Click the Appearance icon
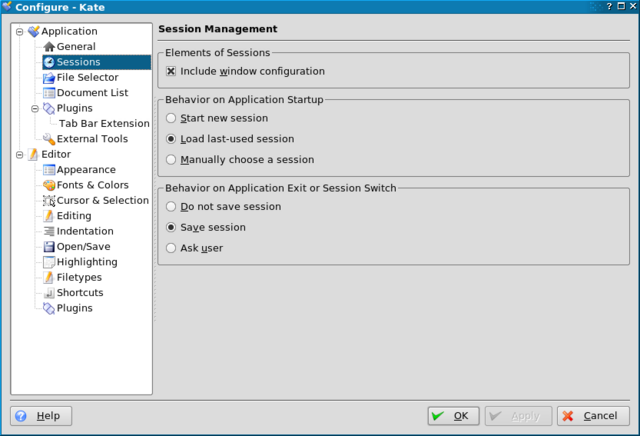Screen dimensions: 640x436 tap(49, 170)
